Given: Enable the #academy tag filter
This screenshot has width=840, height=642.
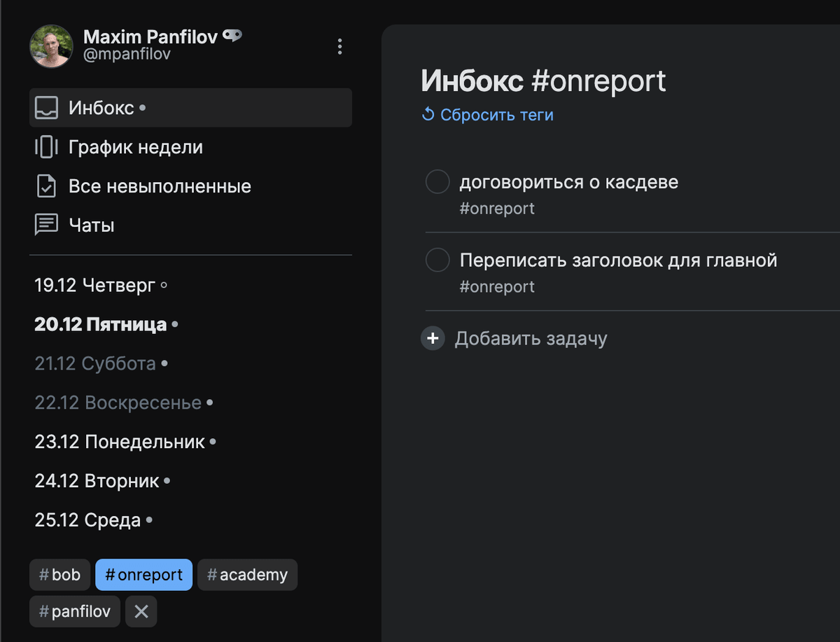Looking at the screenshot, I should [247, 574].
